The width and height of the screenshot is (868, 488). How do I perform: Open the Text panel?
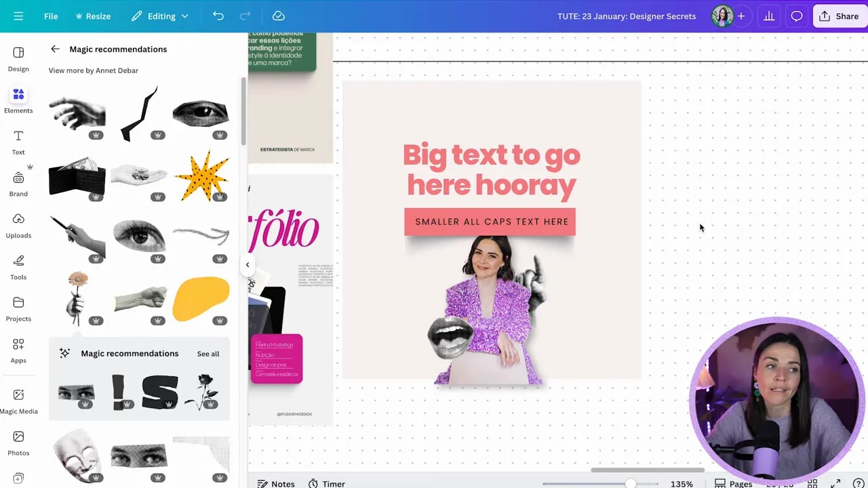coord(18,142)
